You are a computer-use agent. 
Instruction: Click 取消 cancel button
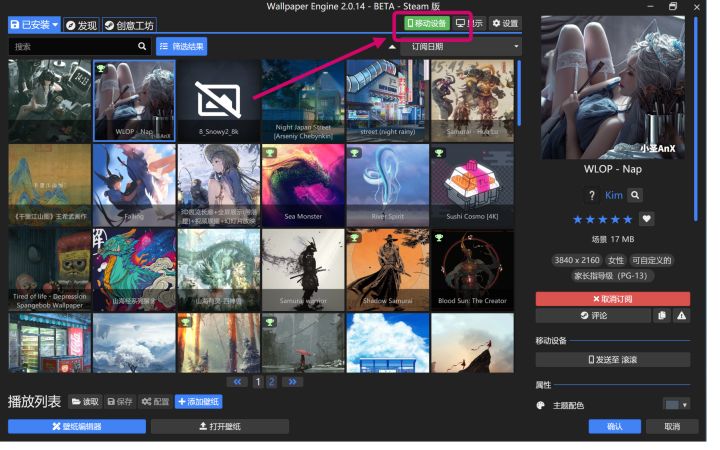(x=672, y=427)
